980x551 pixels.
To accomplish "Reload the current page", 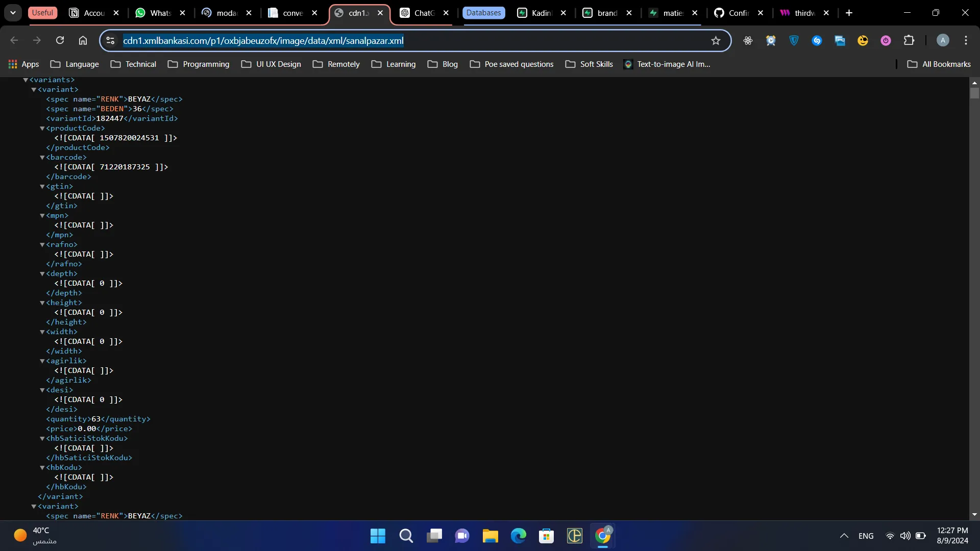I will point(60,40).
